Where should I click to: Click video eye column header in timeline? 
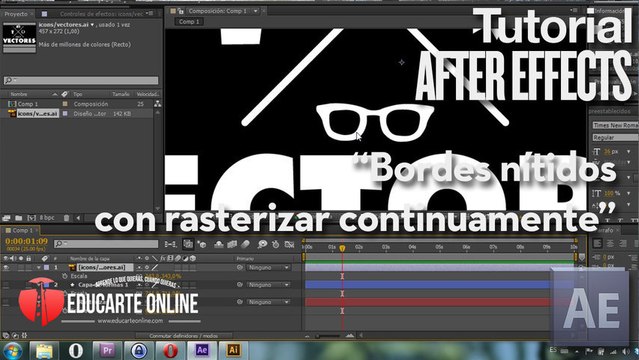(x=6, y=258)
